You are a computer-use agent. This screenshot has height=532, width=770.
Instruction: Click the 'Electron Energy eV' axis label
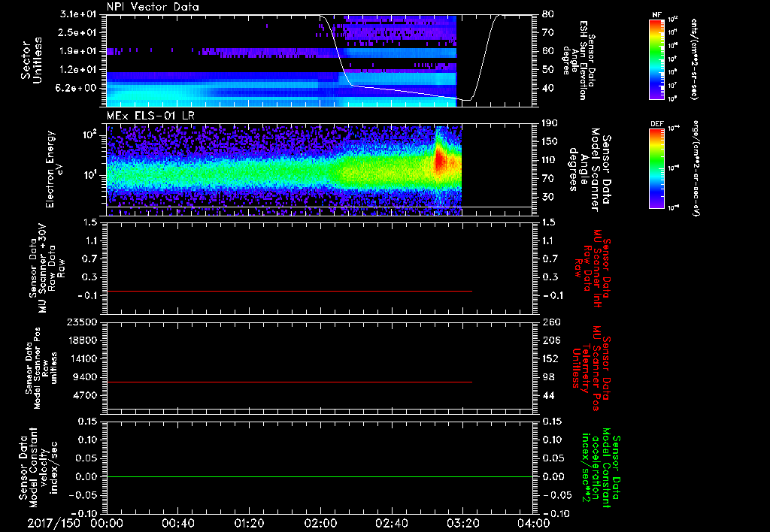click(x=54, y=169)
